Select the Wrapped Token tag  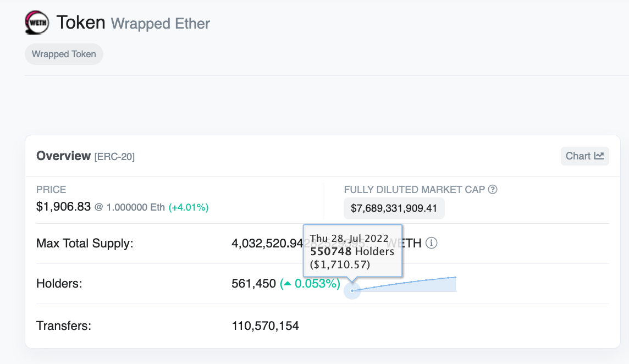tap(64, 54)
